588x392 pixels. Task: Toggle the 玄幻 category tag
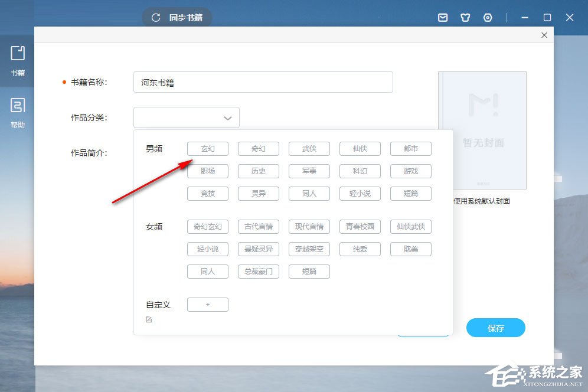click(207, 148)
